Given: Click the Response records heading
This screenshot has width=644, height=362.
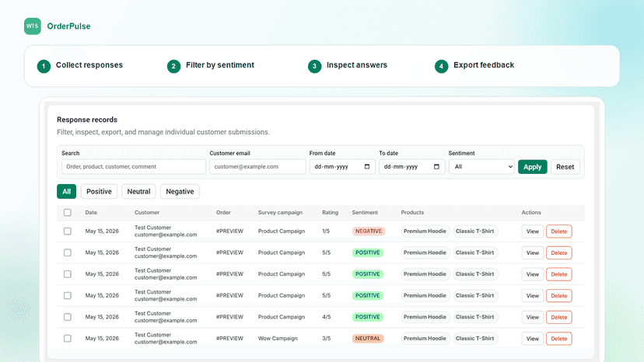Looking at the screenshot, I should (87, 120).
